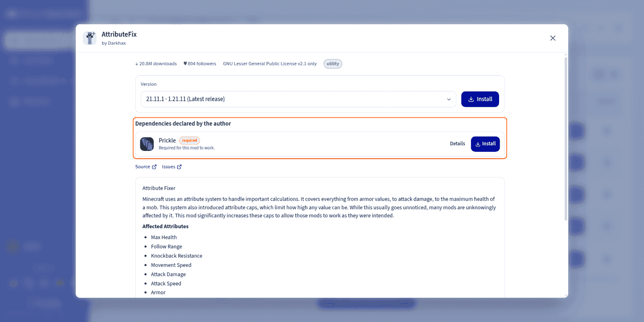Click the Knockback Resistance list item

click(x=177, y=256)
